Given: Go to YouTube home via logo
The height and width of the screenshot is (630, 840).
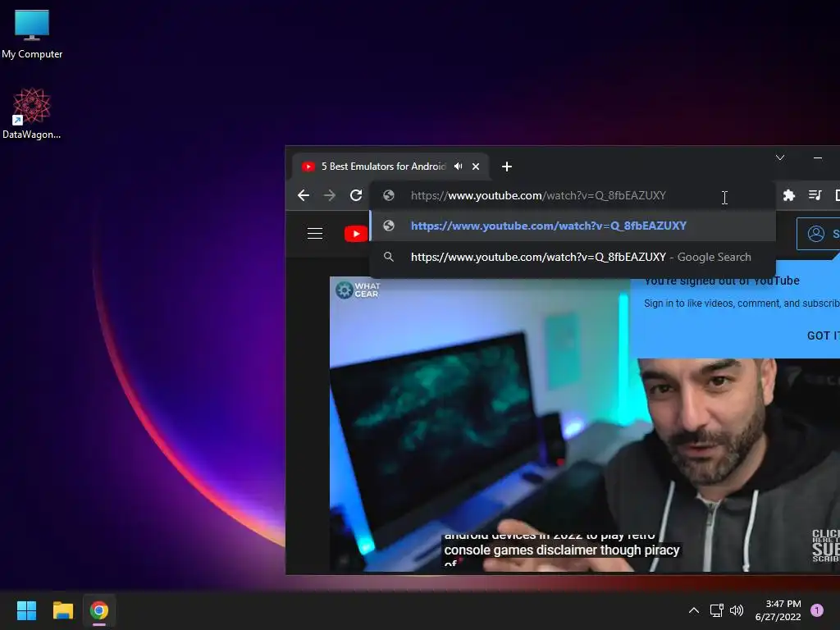Looking at the screenshot, I should (356, 234).
